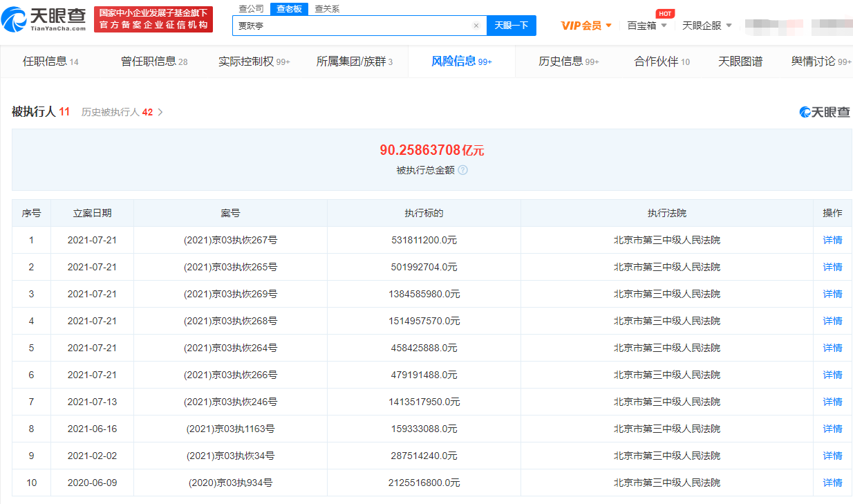Select the amount 479191488.0元

click(x=424, y=375)
